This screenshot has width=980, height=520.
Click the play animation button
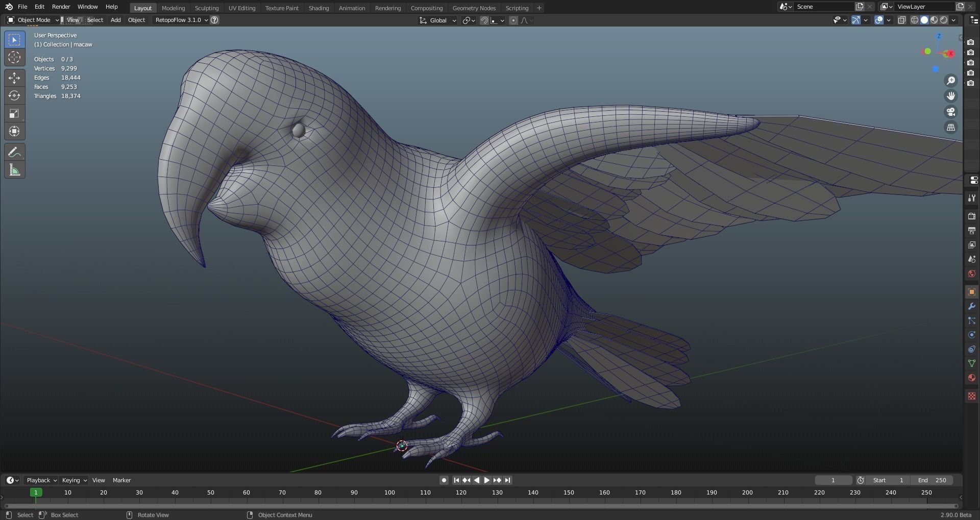click(487, 480)
